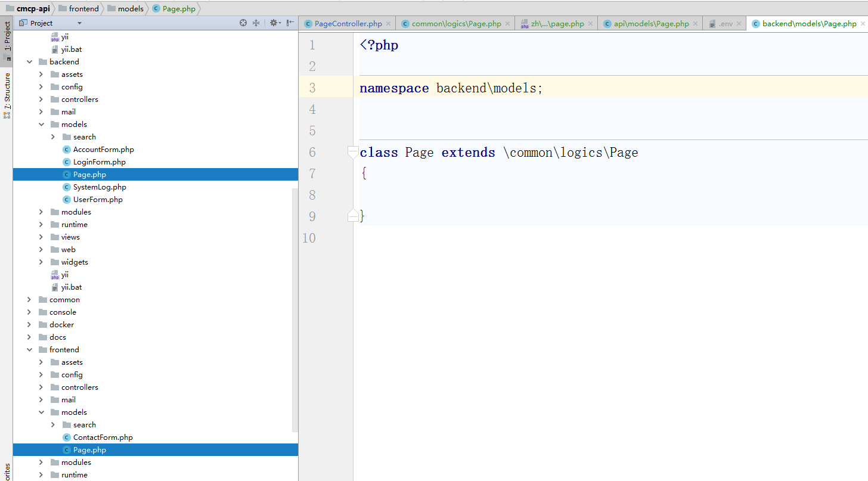Click the closing fold marker at line 9
The height and width of the screenshot is (481, 868).
[353, 216]
